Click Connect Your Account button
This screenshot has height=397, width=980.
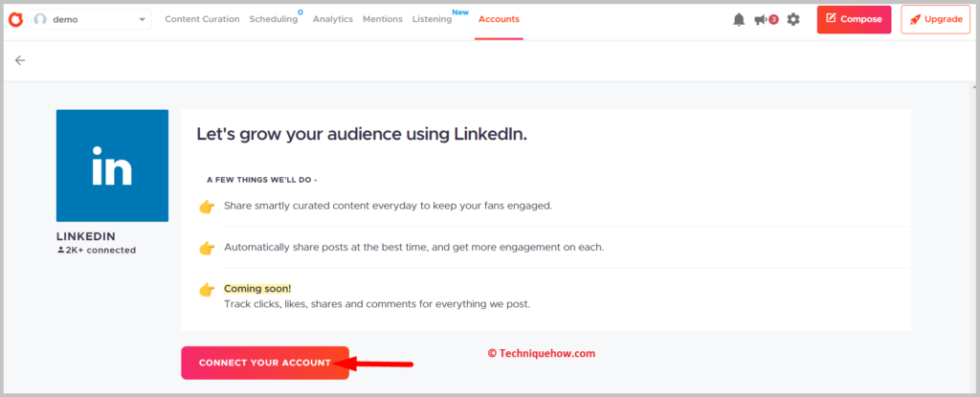pyautogui.click(x=265, y=363)
